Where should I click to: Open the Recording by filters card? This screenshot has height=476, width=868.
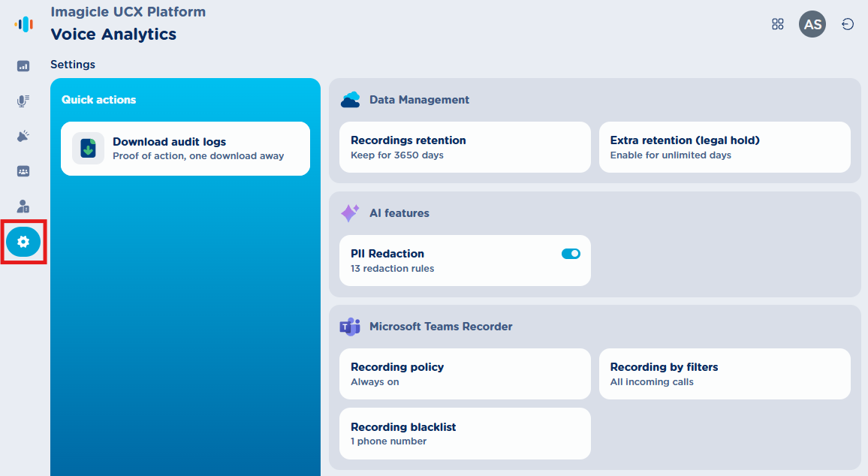coord(725,374)
